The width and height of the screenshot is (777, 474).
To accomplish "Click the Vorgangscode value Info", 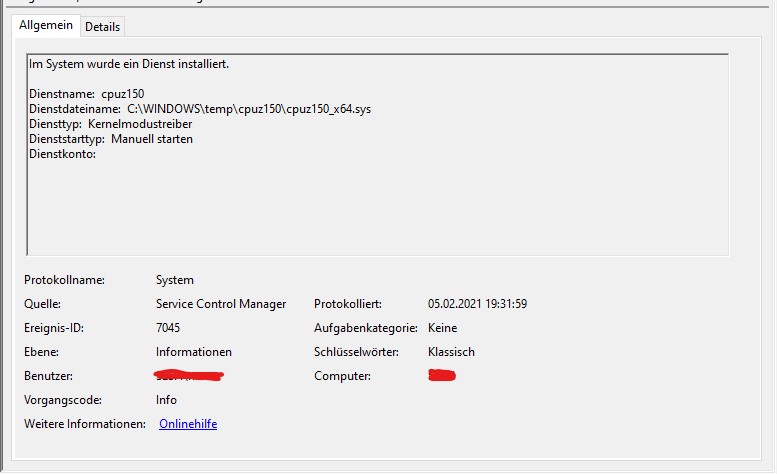I will point(167,400).
